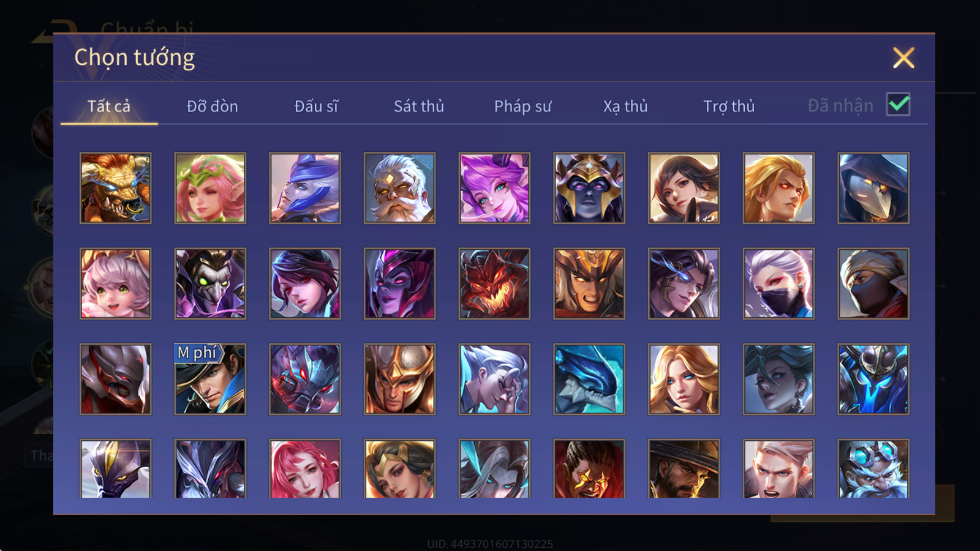Select the blue shark creature hero
Viewport: 980px width, 551px height.
tap(589, 379)
